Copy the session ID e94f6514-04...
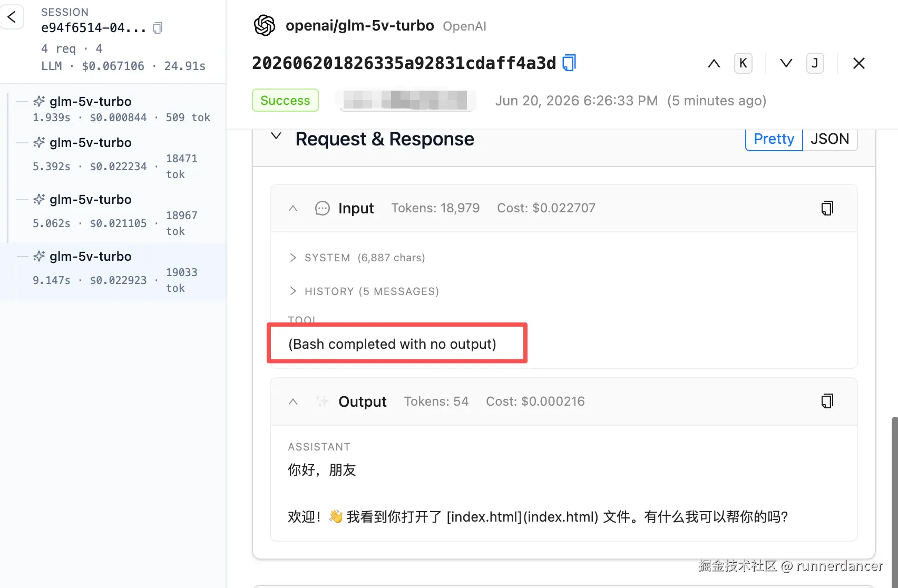The image size is (898, 588). point(157,28)
